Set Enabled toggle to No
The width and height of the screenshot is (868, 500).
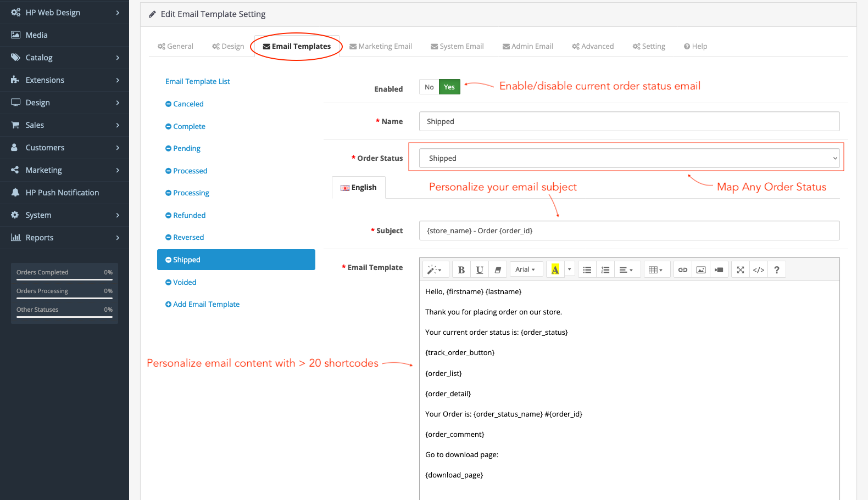tap(429, 87)
